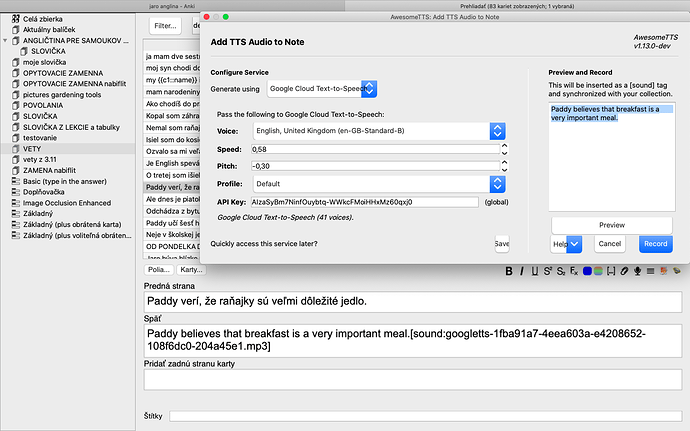Open Celá zbierka in the sidebar
This screenshot has height=431, width=690.
click(x=43, y=19)
